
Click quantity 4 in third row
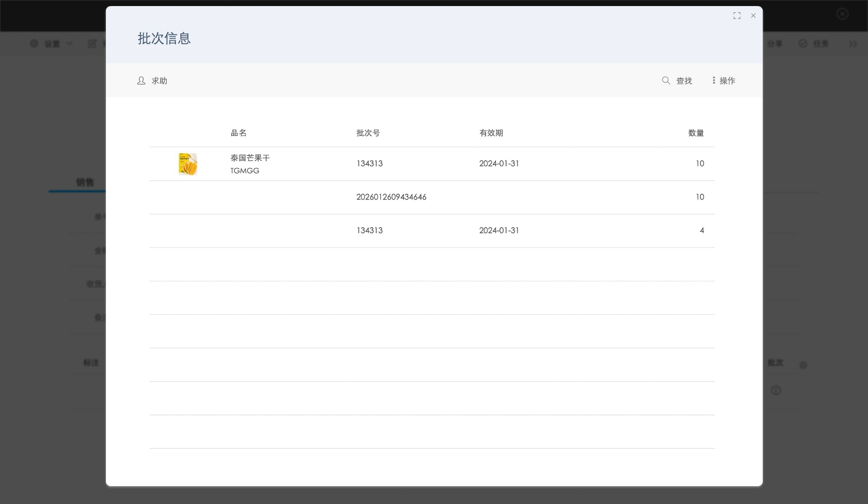tap(701, 231)
